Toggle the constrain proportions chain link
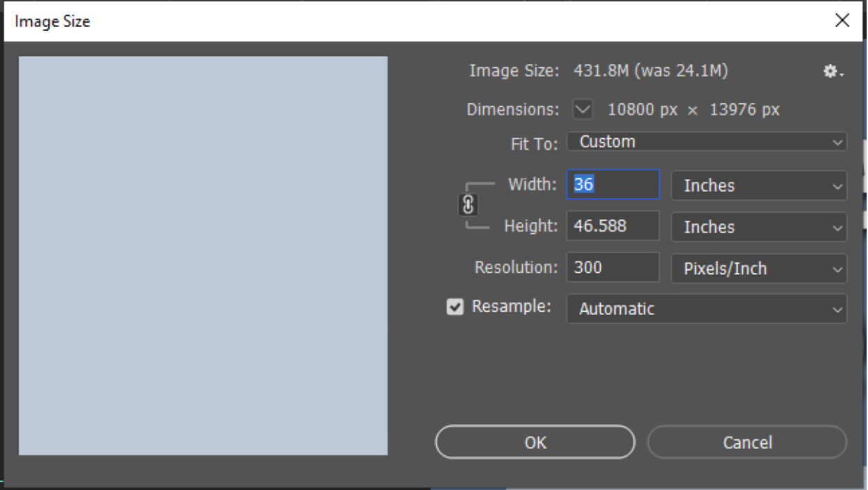 [468, 205]
